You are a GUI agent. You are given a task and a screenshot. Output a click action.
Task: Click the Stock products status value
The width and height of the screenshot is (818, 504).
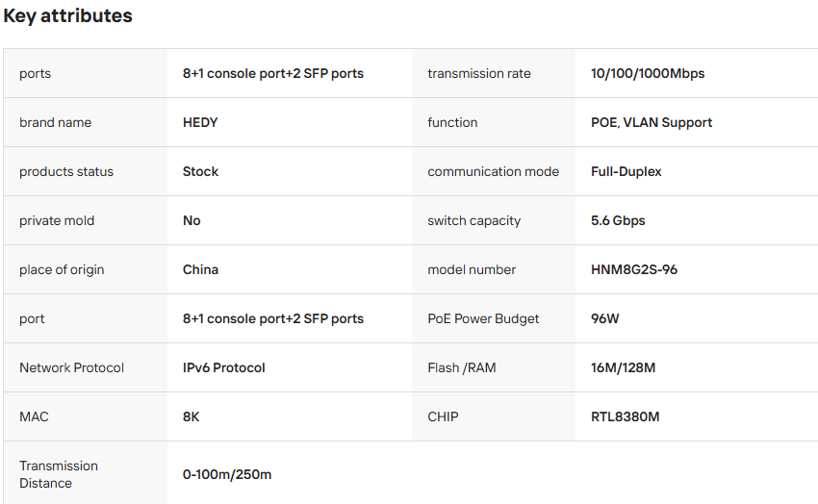200,171
